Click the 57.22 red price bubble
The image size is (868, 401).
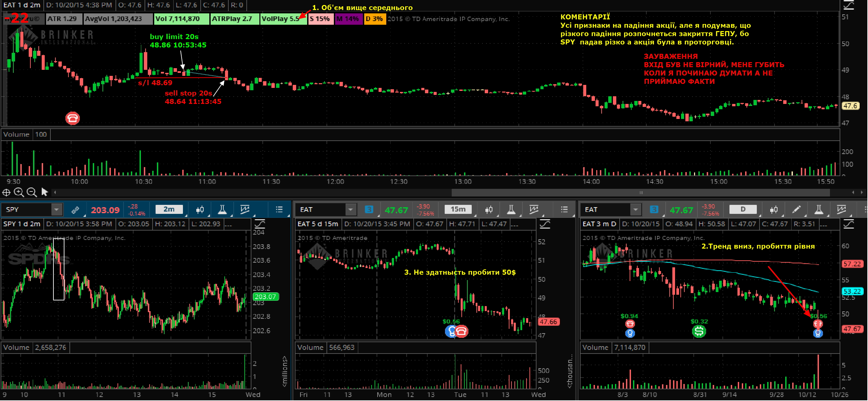853,264
